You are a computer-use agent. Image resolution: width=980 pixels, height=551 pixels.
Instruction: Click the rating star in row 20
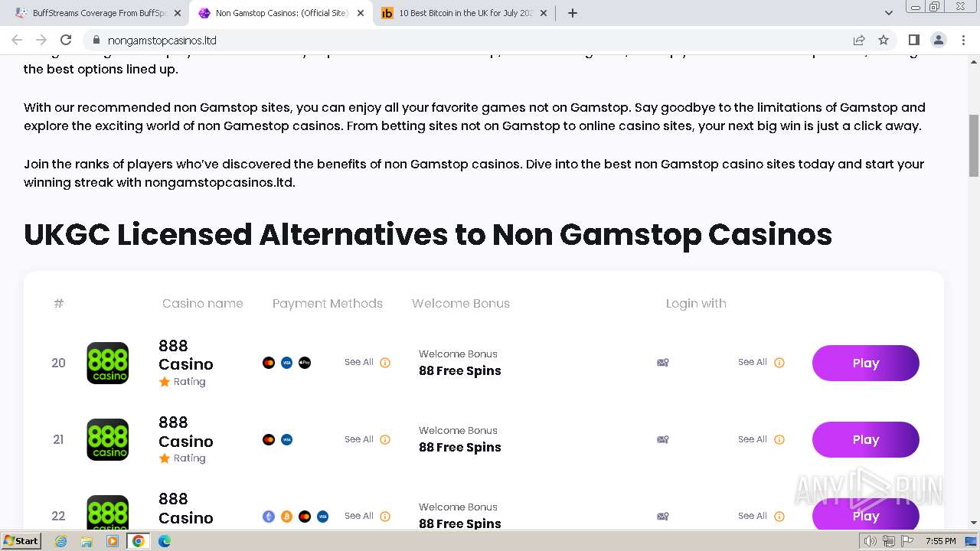click(164, 381)
